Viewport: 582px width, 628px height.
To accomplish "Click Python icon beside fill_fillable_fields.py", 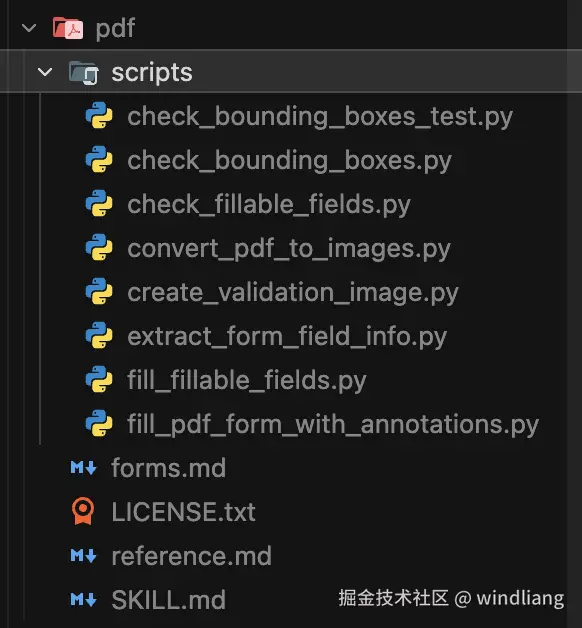I will point(99,380).
